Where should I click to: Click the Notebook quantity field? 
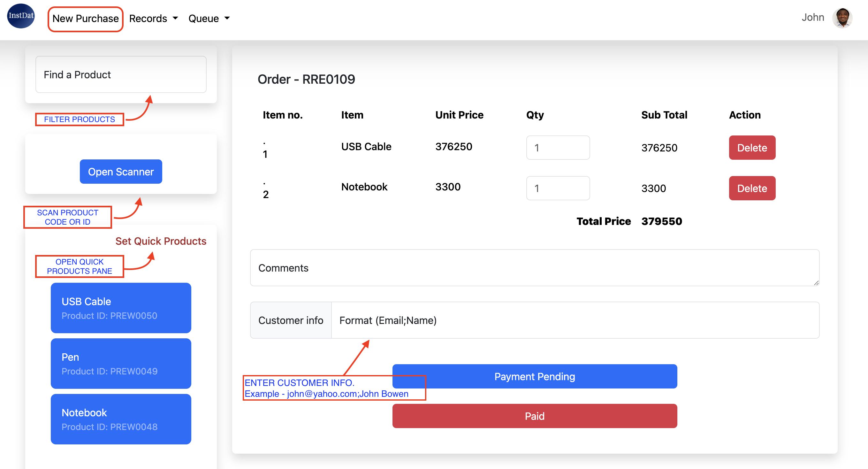pyautogui.click(x=558, y=188)
